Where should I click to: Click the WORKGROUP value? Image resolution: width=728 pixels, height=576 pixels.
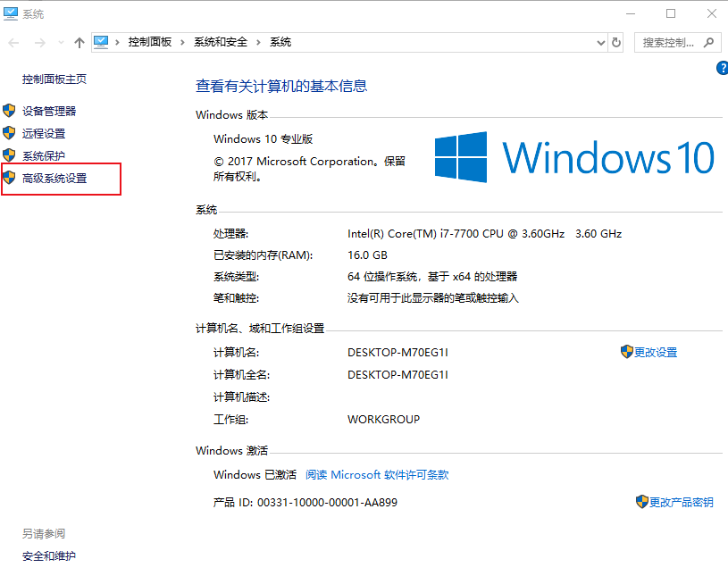coord(383,420)
